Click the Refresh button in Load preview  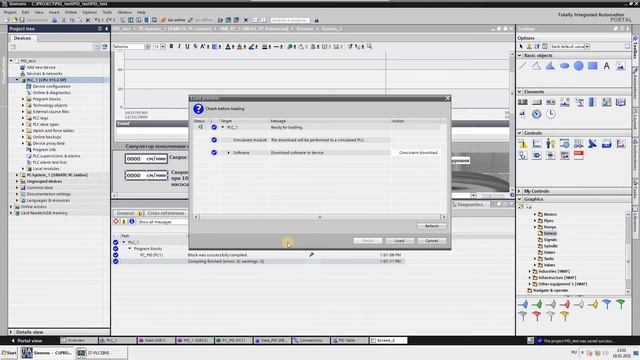(x=432, y=226)
